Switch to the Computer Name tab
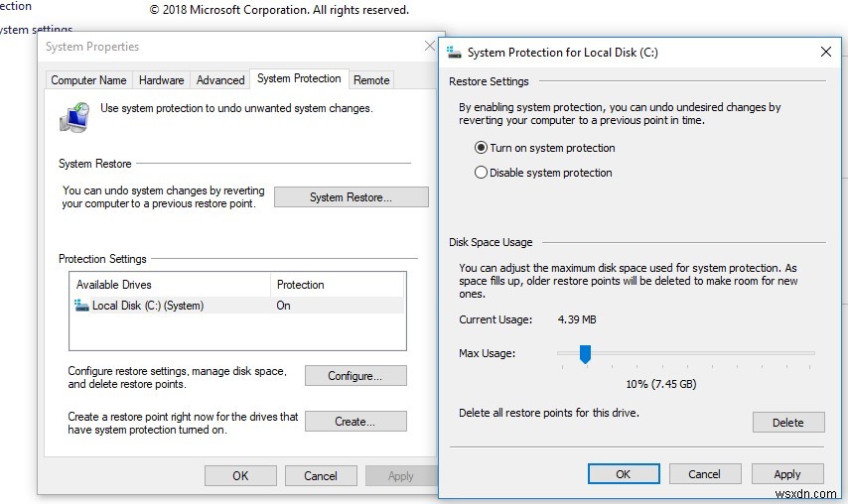 coord(88,80)
